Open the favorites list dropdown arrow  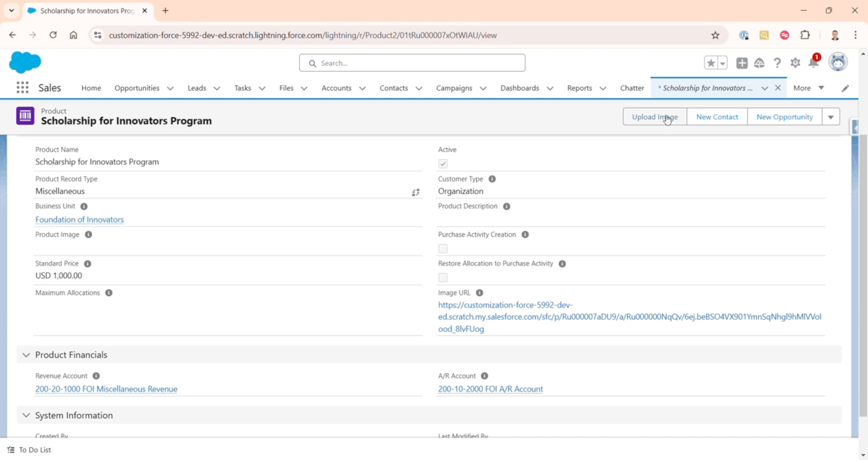pos(723,63)
